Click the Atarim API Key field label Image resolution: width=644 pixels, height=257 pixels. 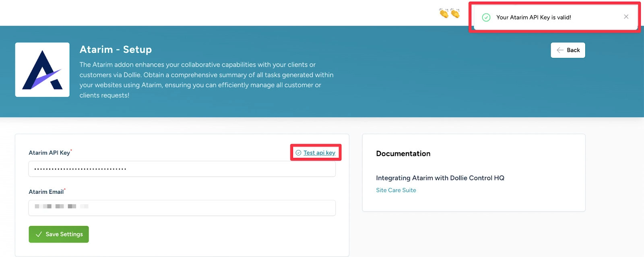point(49,153)
